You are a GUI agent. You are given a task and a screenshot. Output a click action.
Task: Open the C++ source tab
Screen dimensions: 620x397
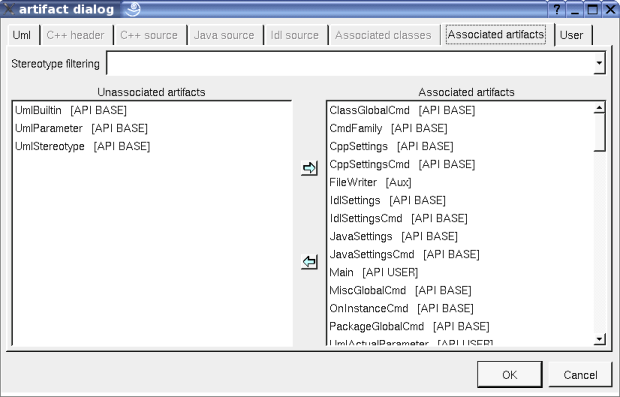point(149,35)
